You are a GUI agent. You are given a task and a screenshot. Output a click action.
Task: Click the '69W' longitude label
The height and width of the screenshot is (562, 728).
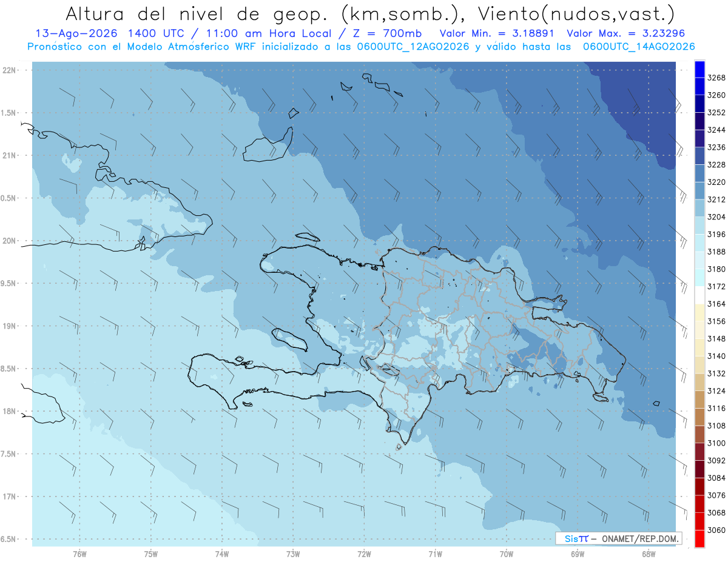tap(577, 554)
